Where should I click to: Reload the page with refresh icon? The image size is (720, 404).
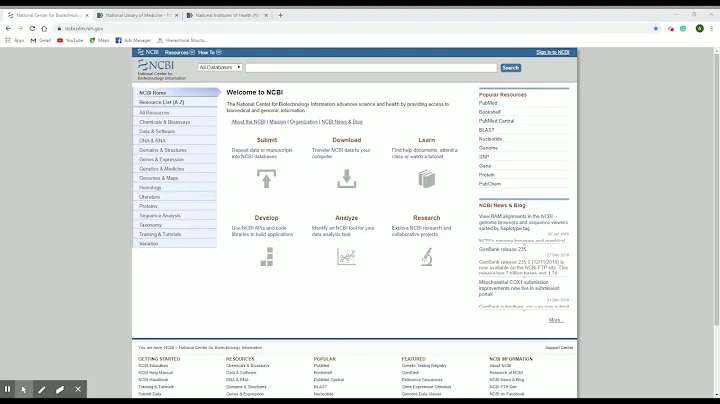coord(32,28)
